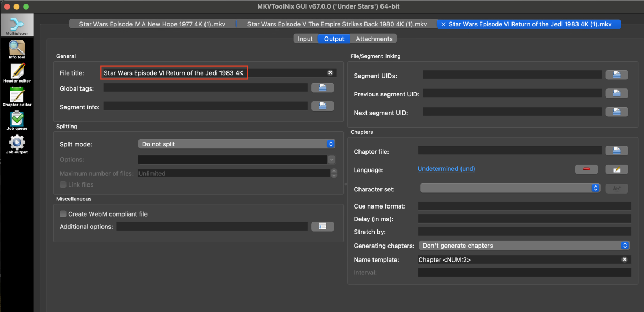Browse for a Chapter file
Image resolution: width=644 pixels, height=312 pixels.
[x=617, y=151]
